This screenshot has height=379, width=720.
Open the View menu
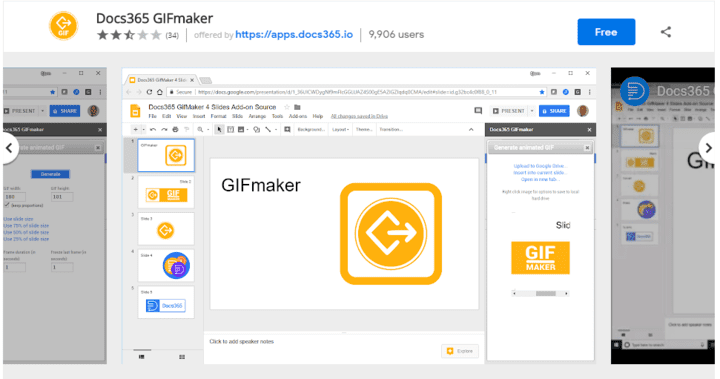(182, 116)
